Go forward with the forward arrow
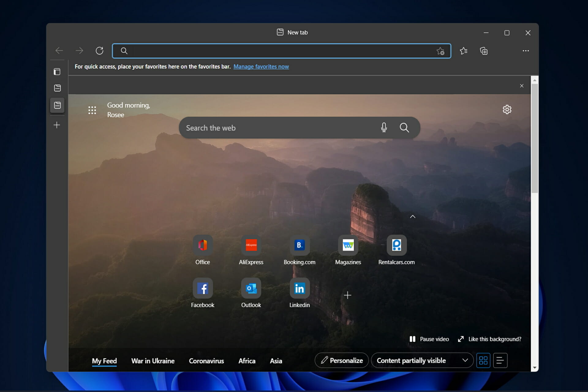Screen dimensions: 588x392 coord(79,51)
